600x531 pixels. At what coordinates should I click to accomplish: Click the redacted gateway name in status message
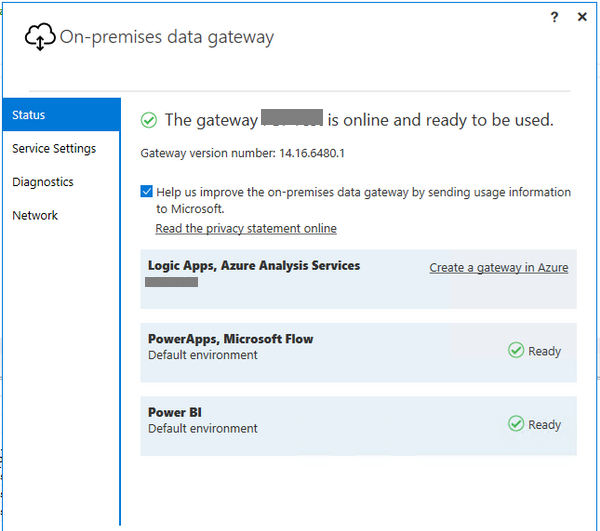pyautogui.click(x=292, y=117)
